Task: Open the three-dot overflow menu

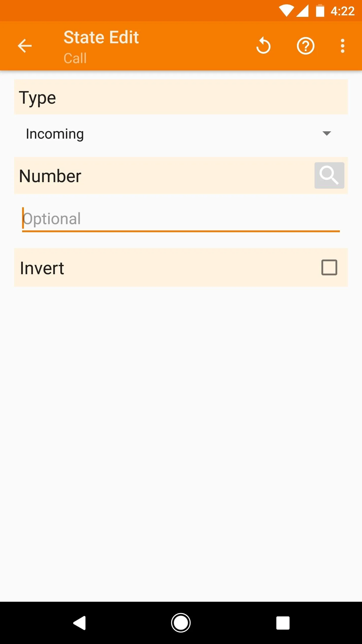Action: [x=342, y=46]
